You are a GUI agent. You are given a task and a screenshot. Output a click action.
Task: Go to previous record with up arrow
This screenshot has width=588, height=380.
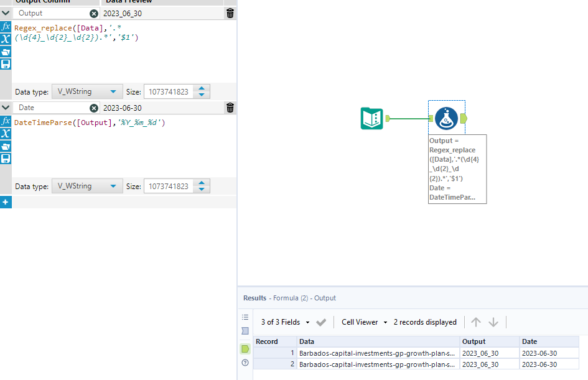pyautogui.click(x=476, y=322)
